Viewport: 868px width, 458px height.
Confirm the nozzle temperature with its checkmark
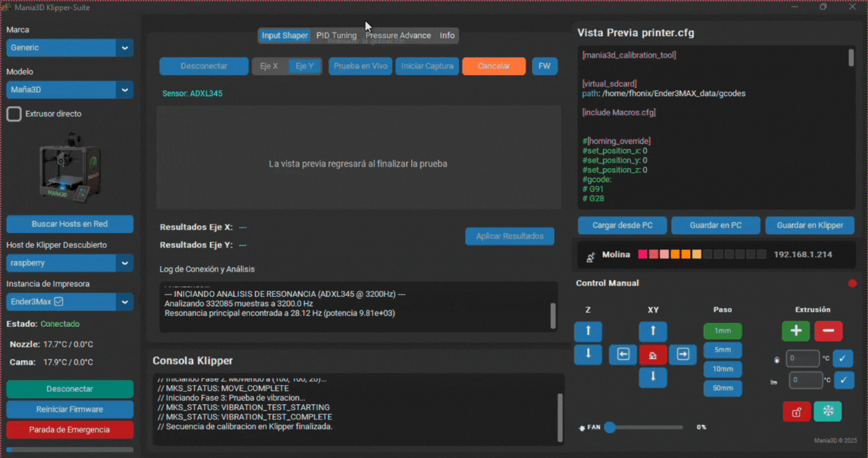pos(843,359)
